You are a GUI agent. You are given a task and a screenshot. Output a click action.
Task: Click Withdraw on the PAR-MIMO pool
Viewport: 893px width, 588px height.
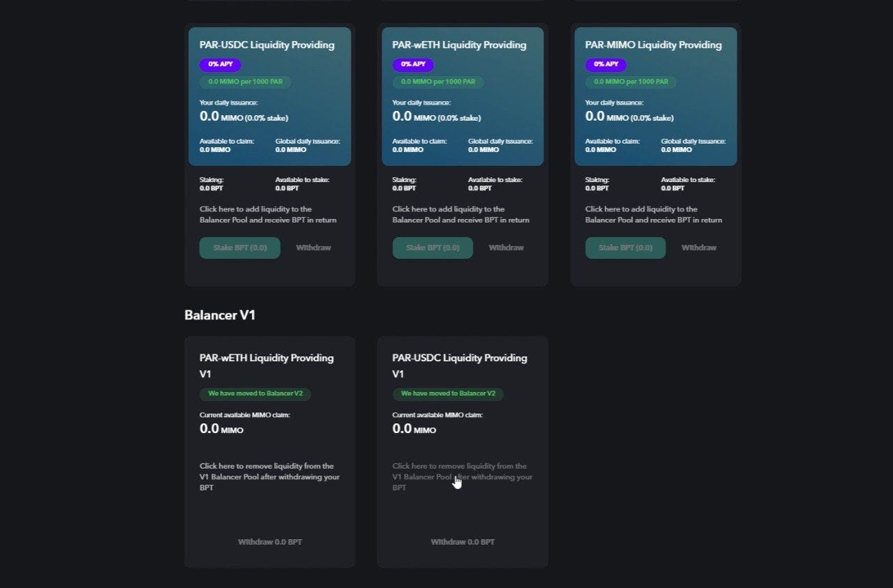[698, 247]
